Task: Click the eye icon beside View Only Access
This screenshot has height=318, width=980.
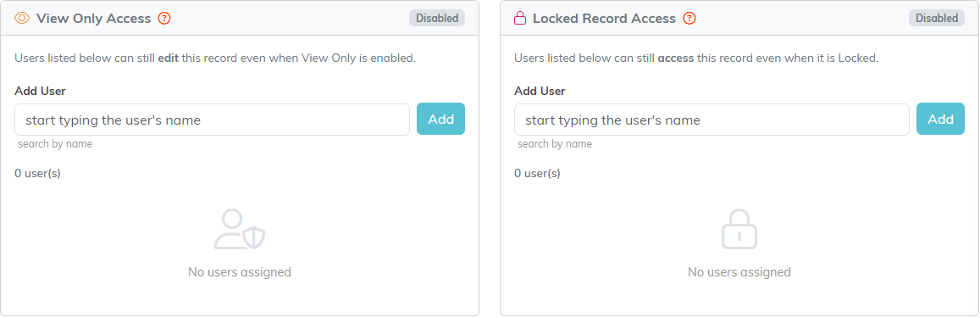Action: (x=22, y=18)
